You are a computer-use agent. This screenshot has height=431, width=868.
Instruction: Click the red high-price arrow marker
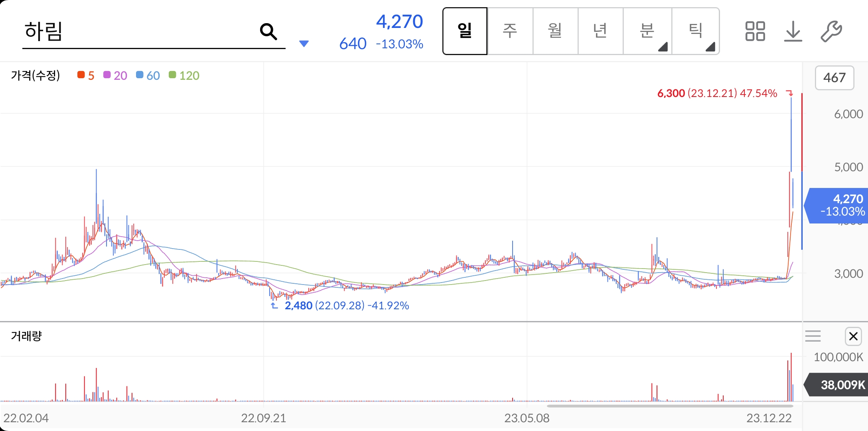[x=789, y=93]
